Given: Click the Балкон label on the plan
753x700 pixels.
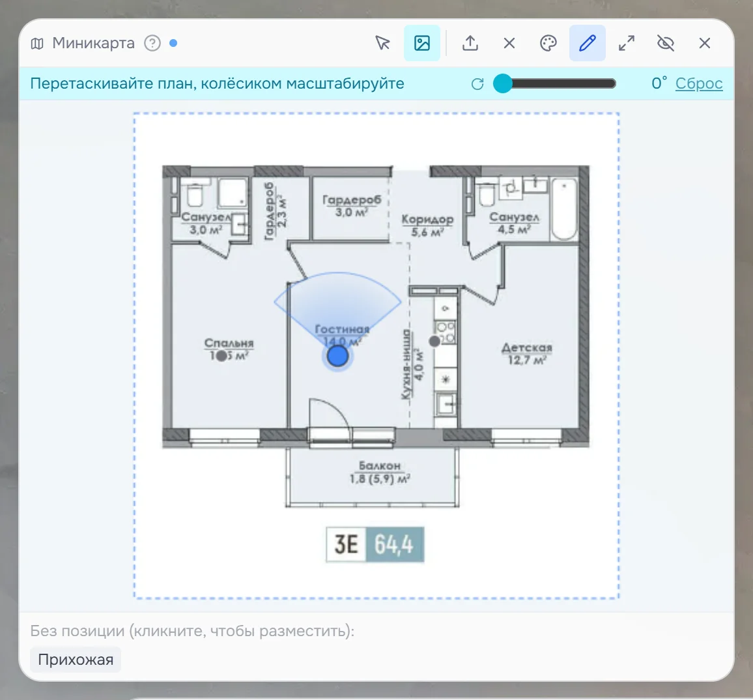Looking at the screenshot, I should 379,473.
